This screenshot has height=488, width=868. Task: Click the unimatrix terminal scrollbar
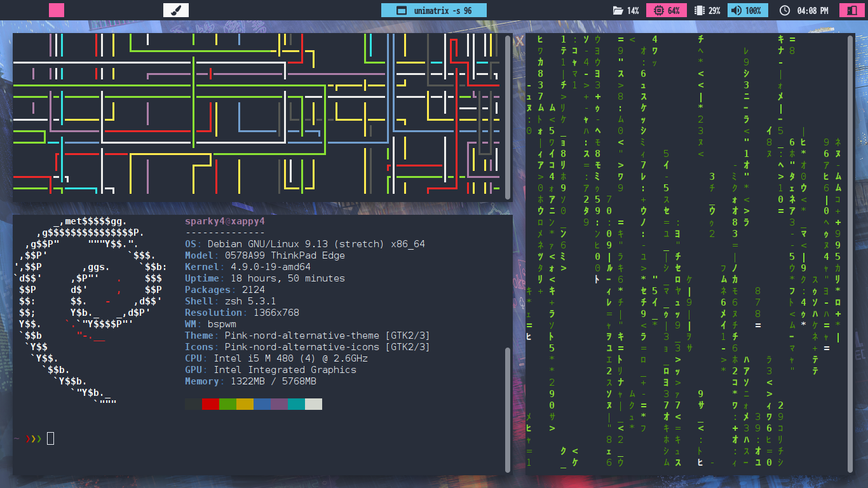click(850, 254)
